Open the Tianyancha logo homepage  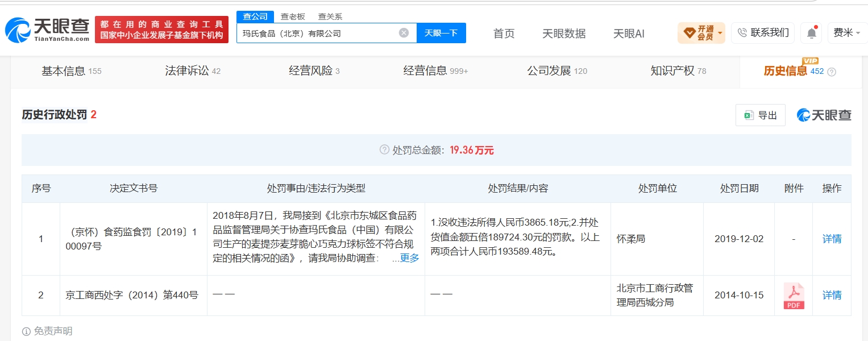click(47, 30)
